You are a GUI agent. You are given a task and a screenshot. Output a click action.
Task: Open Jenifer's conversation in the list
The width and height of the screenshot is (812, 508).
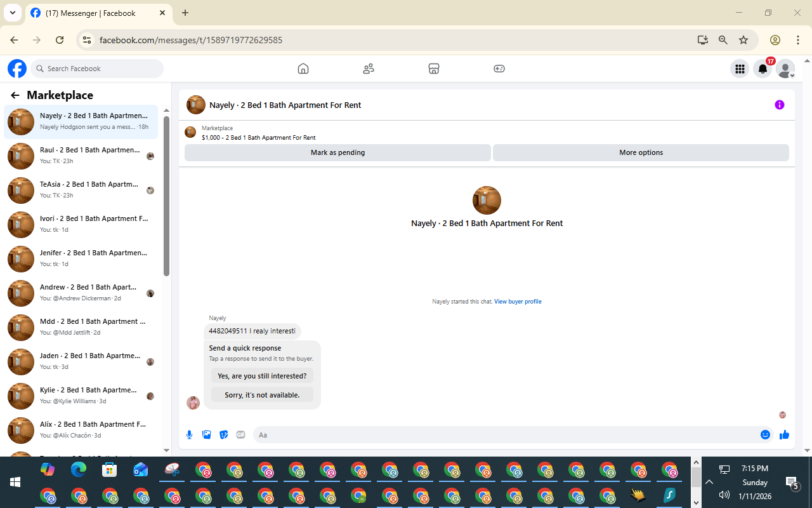pyautogui.click(x=81, y=259)
